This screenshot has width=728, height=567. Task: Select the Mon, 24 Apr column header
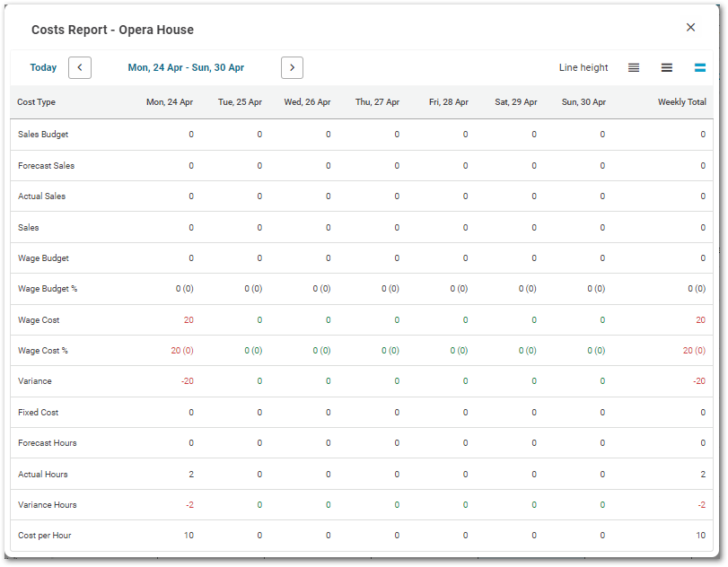[171, 102]
